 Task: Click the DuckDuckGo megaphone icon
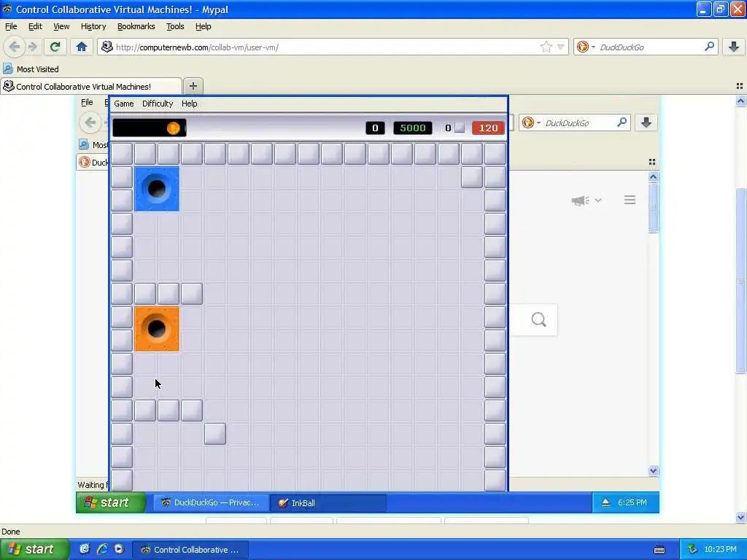pyautogui.click(x=580, y=201)
